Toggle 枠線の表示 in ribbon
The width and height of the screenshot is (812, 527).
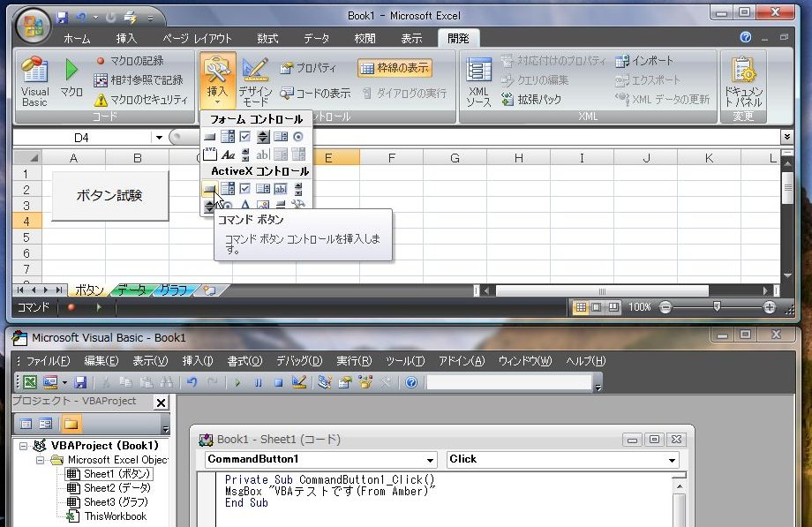click(x=395, y=68)
